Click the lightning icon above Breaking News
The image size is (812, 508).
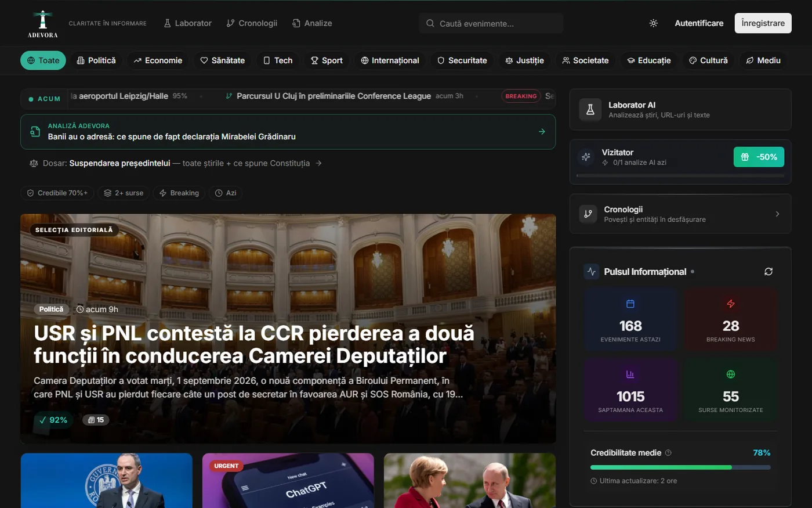point(731,304)
